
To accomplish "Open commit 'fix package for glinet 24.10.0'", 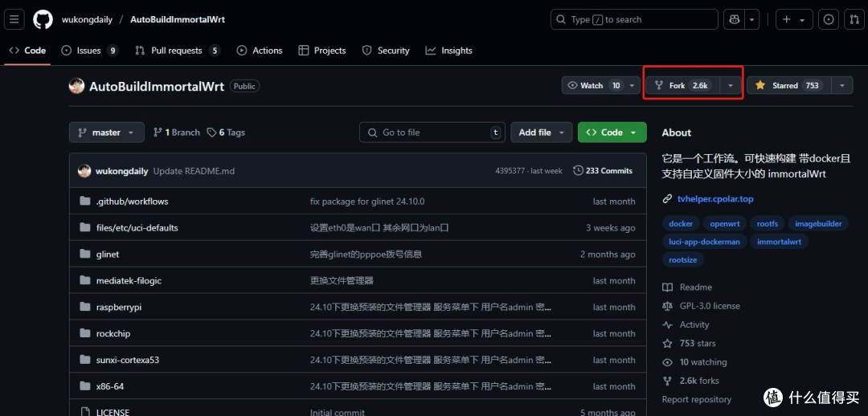I will pos(367,202).
